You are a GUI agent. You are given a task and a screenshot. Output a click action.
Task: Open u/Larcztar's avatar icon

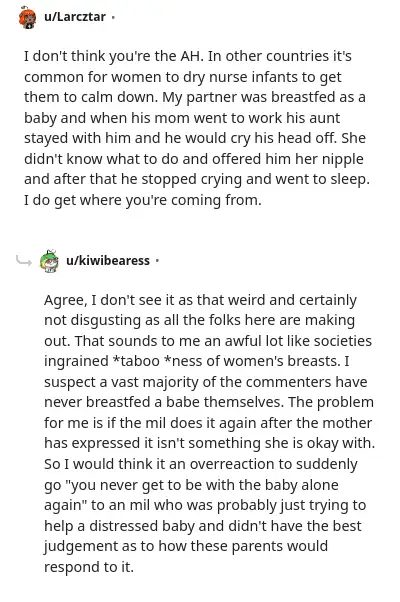pyautogui.click(x=28, y=17)
